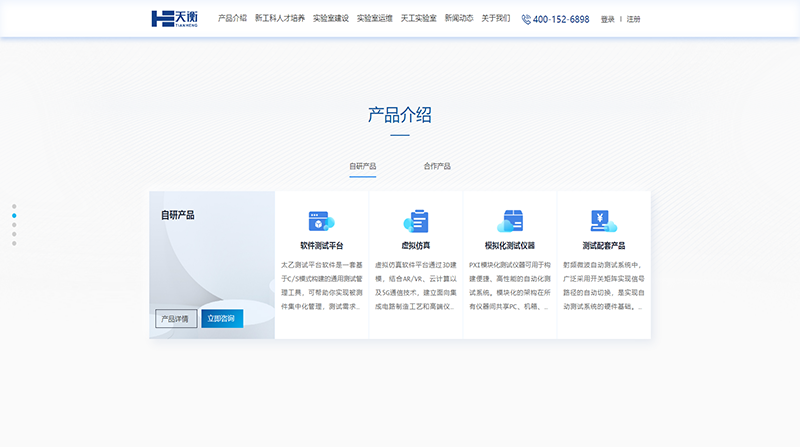Click the 测试配套产品 yen monitor icon

click(x=603, y=221)
